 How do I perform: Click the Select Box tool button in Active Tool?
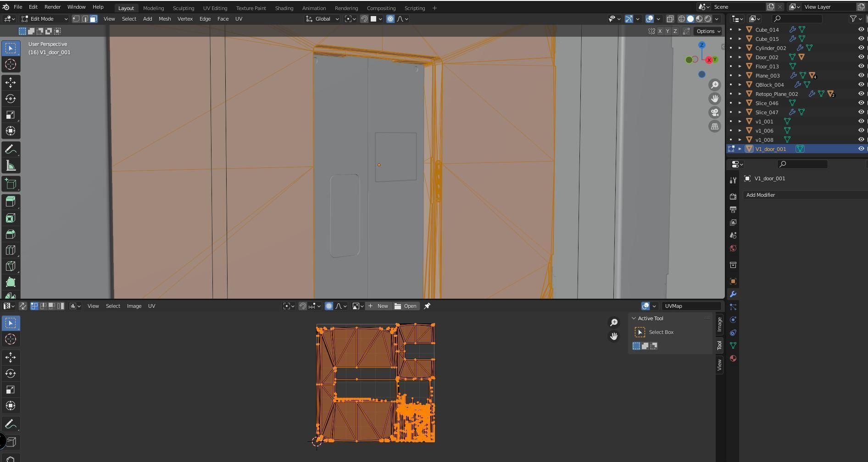pos(640,332)
